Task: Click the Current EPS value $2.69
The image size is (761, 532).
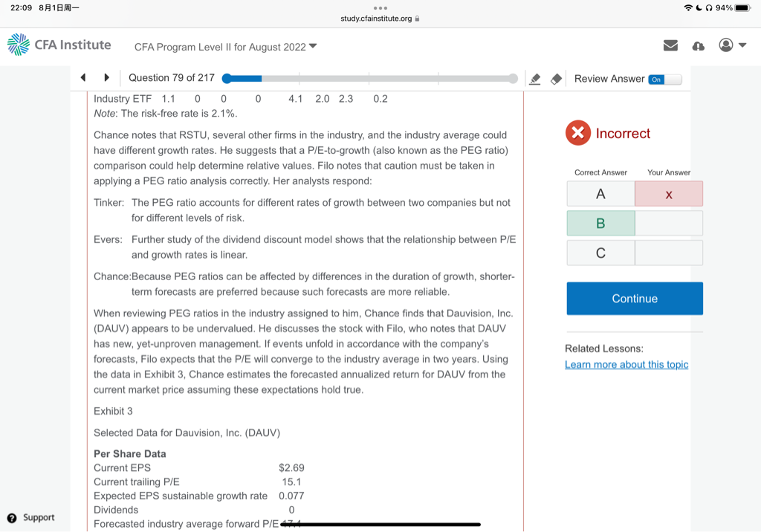Action: 291,467
